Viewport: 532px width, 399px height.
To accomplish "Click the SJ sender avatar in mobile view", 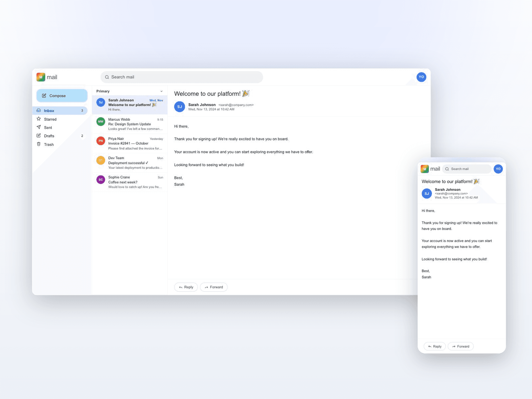I will 427,194.
